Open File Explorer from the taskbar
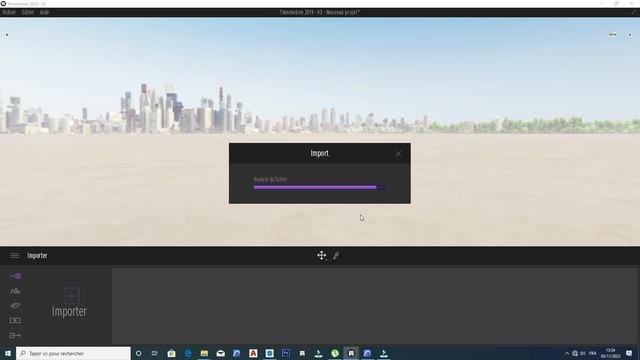This screenshot has height=360, width=640. (204, 353)
